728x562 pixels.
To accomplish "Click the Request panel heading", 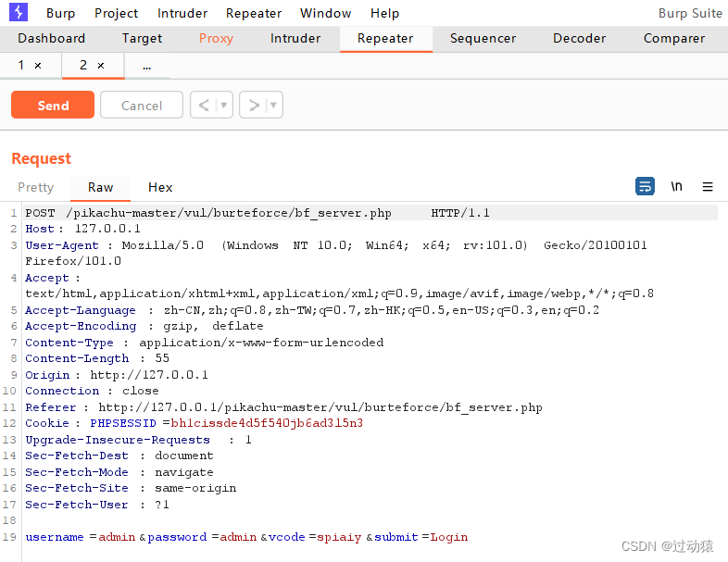I will 42,158.
